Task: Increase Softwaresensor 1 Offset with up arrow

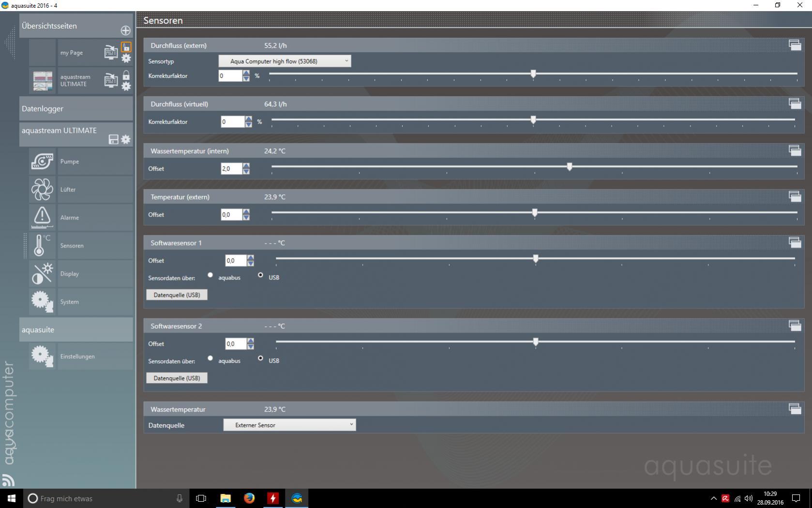Action: (251, 258)
